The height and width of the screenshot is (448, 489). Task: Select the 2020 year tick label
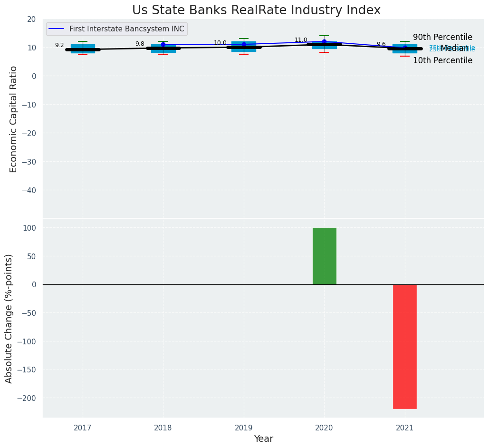click(324, 428)
